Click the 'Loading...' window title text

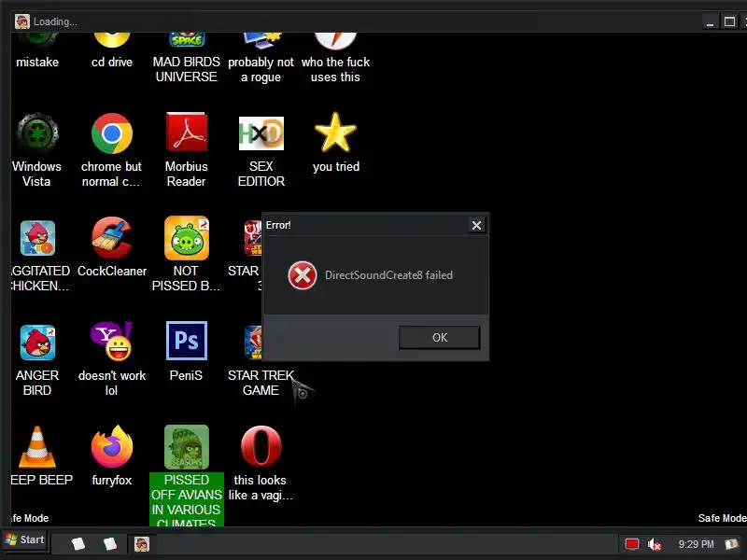(55, 21)
